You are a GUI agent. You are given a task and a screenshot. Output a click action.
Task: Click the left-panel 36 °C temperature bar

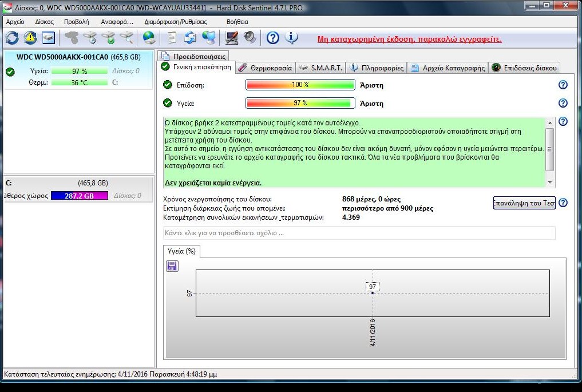click(x=80, y=82)
